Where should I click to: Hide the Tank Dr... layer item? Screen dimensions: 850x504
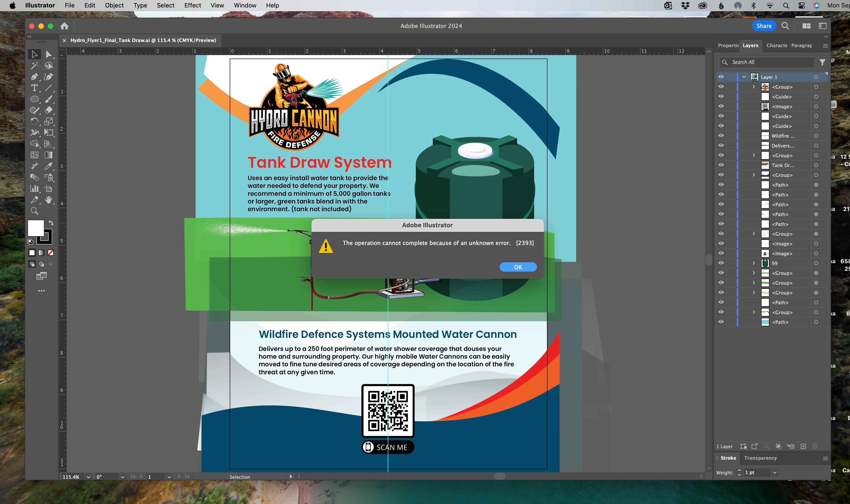721,165
